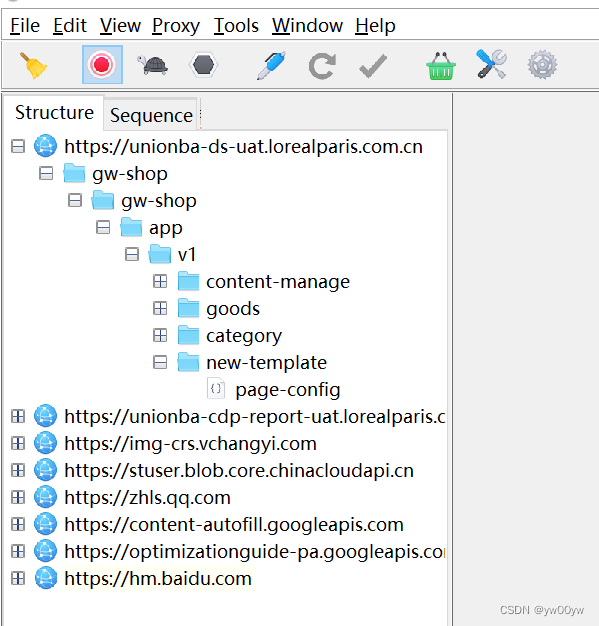Viewport: 599px width, 626px height.
Task: Click the Compose pen icon
Action: (271, 65)
